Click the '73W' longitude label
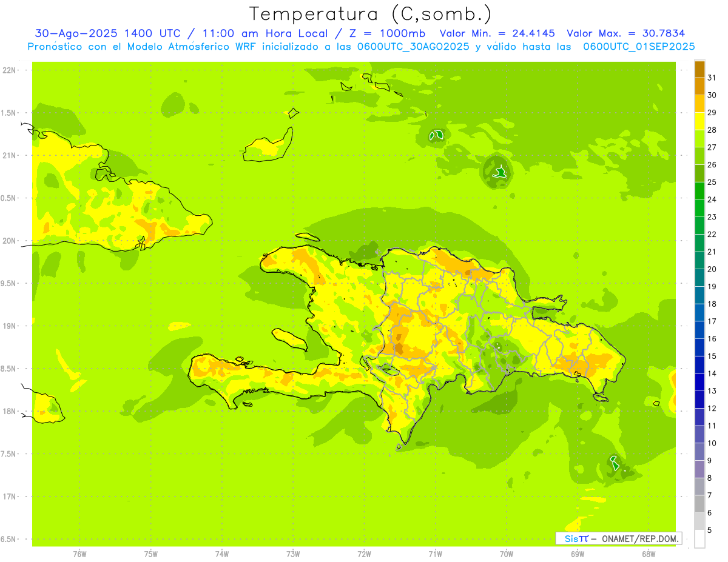Viewport: 728px width, 562px height. click(x=293, y=554)
